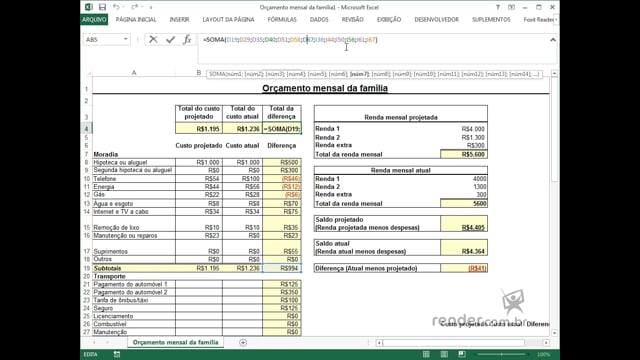Click the vertical scrollbar up arrow
640x360 pixels.
tap(554, 73)
